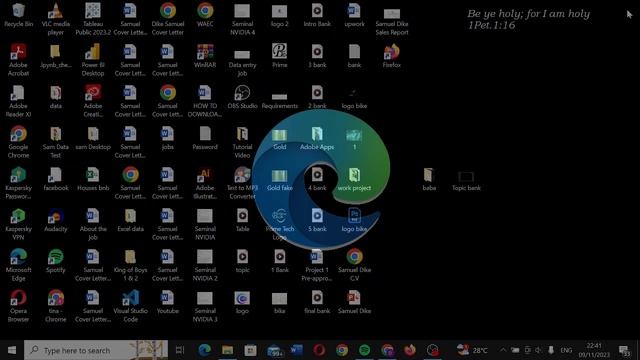Open Samuel Dike C.V Chrome file
This screenshot has width=640, height=360.
coord(354,265)
